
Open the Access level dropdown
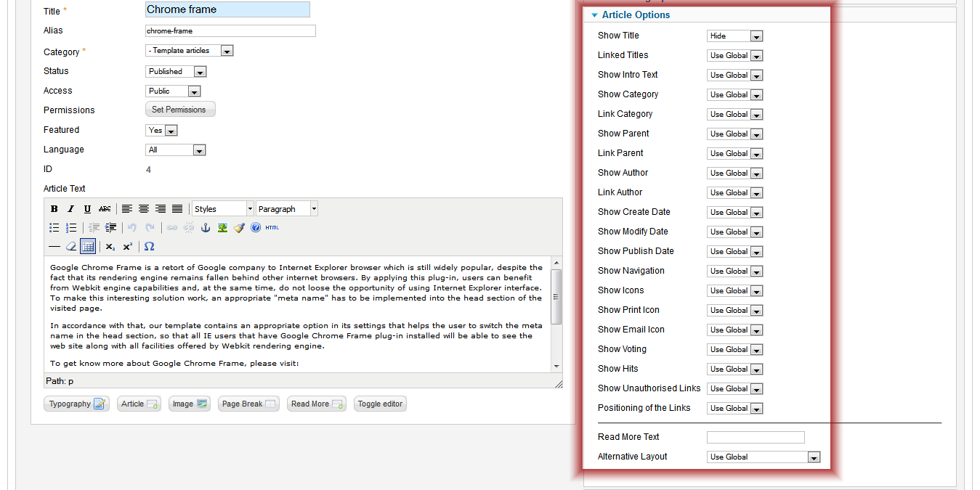click(x=174, y=91)
